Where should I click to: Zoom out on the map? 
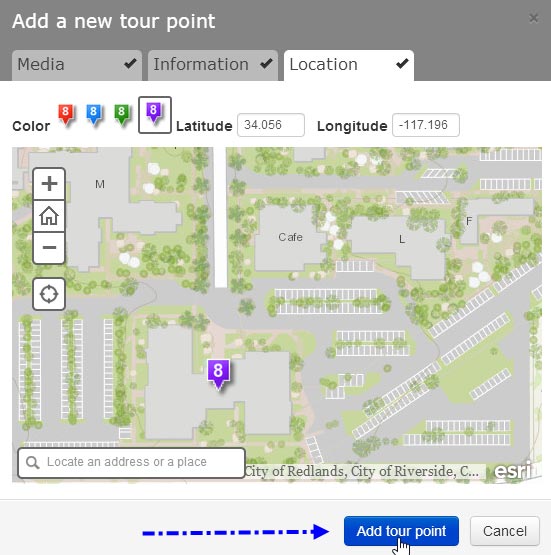click(x=49, y=248)
